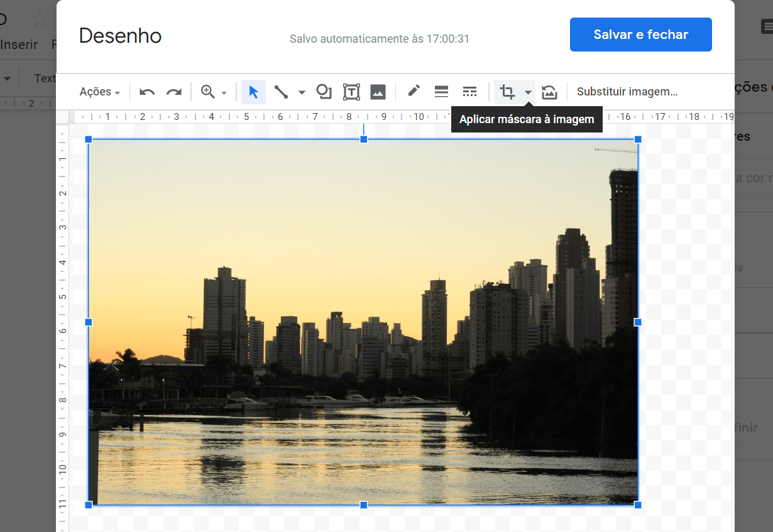Select the zoom magnifier tool
This screenshot has width=773, height=532.
click(207, 92)
